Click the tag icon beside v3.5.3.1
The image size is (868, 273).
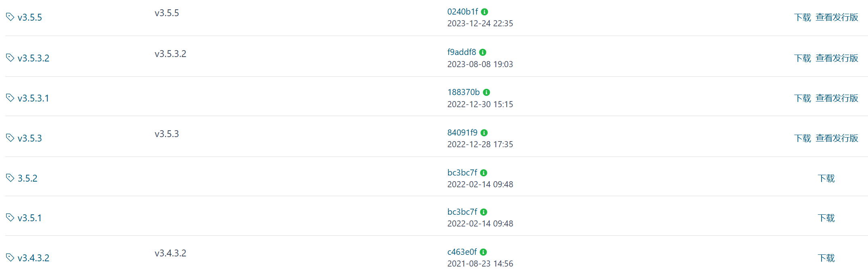[10, 98]
